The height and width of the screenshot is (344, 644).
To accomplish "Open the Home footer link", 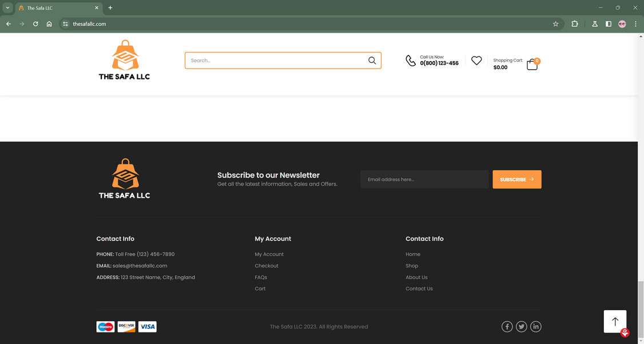I will [413, 254].
